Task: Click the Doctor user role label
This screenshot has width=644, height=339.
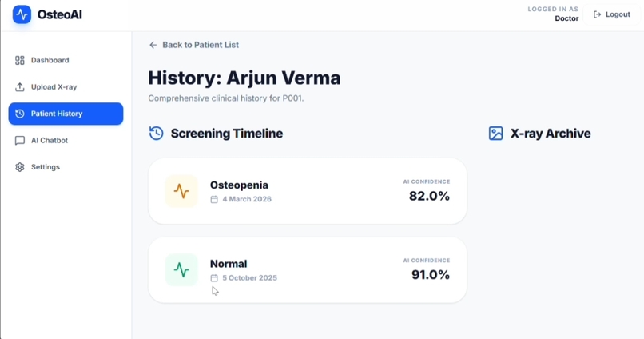Action: click(566, 18)
